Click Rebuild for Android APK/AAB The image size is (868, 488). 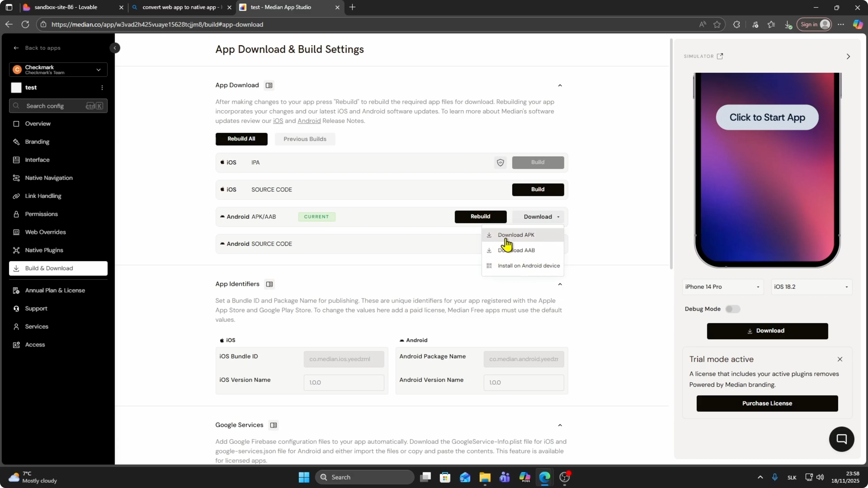point(480,217)
